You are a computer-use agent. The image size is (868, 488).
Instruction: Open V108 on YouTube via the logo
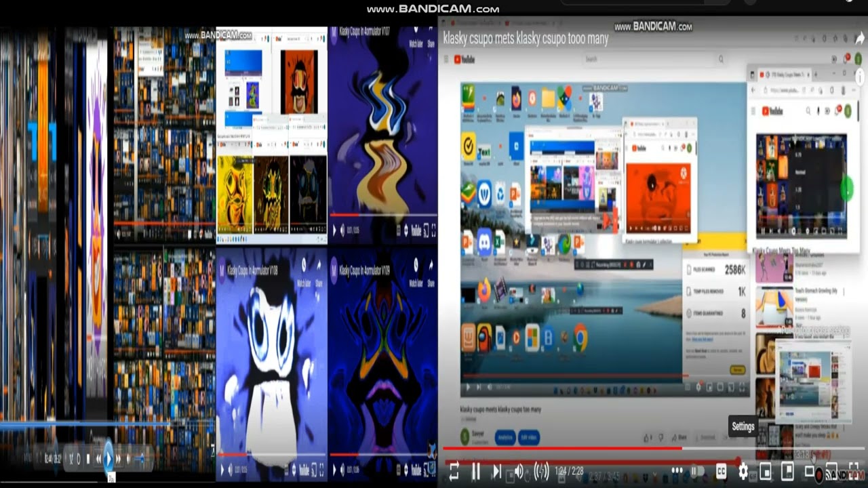pyautogui.click(x=304, y=469)
